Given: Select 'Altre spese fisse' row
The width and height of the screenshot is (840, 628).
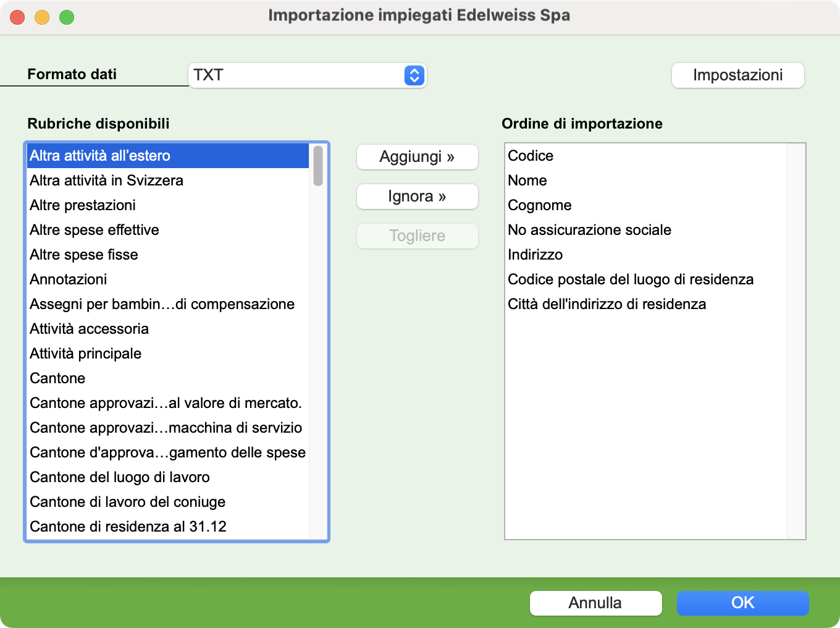Looking at the screenshot, I should [168, 255].
